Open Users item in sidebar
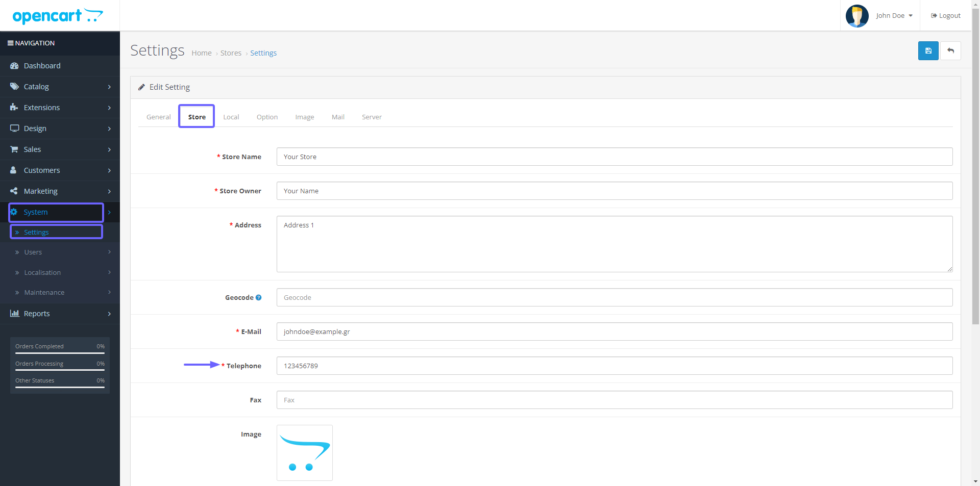The width and height of the screenshot is (980, 486). (33, 252)
